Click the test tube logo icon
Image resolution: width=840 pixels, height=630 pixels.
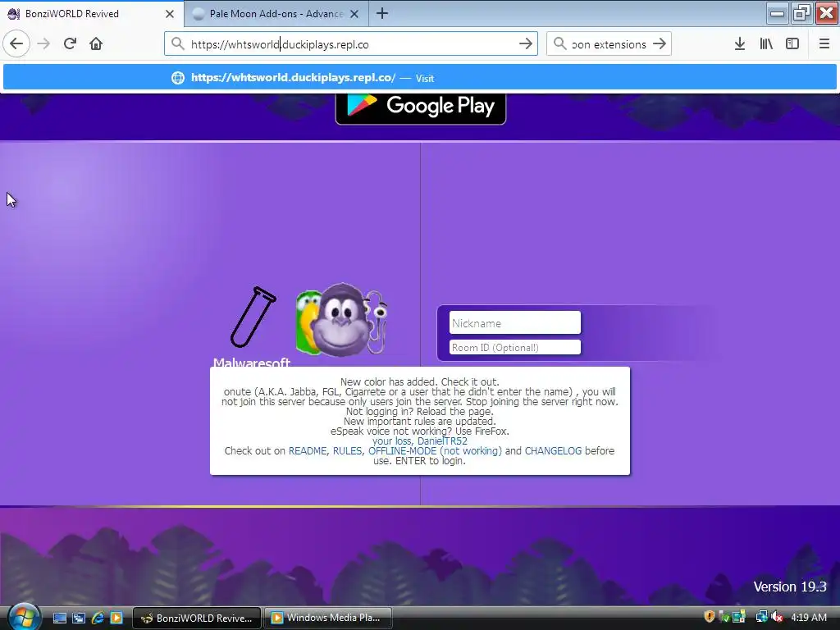(253, 317)
